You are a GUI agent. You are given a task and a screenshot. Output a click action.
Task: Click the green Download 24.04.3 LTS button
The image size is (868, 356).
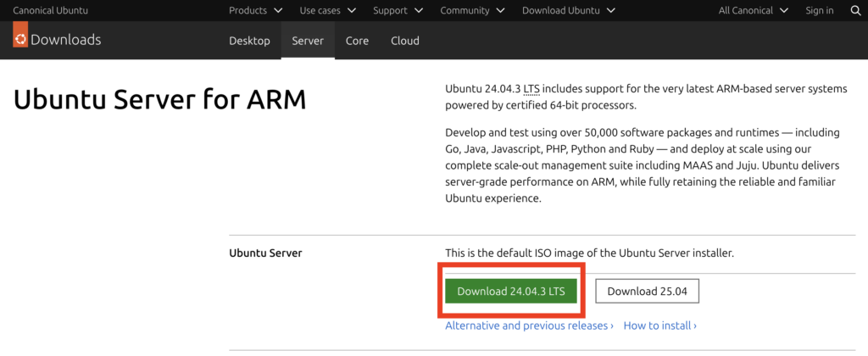[511, 291]
